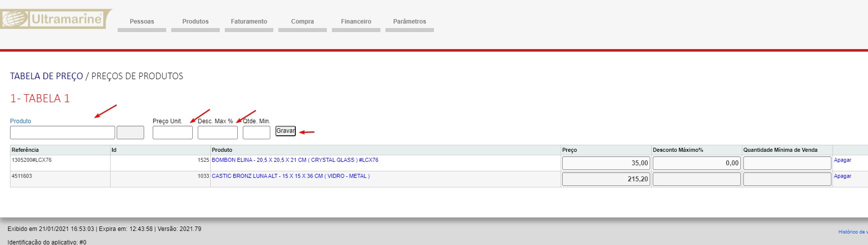Open CASTIC BRONZ LUNA ALT product link
Viewport: 868px width, 245px height.
coord(290,176)
